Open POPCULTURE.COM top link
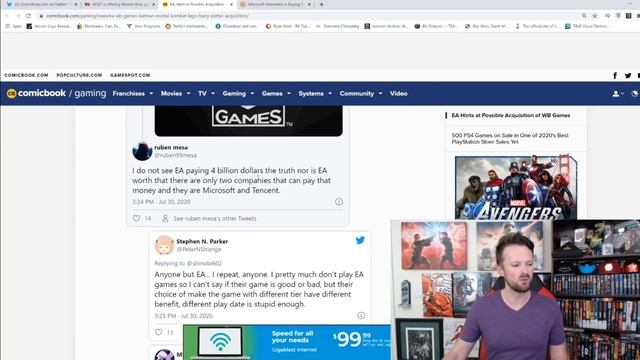Image resolution: width=640 pixels, height=360 pixels. 79,75
